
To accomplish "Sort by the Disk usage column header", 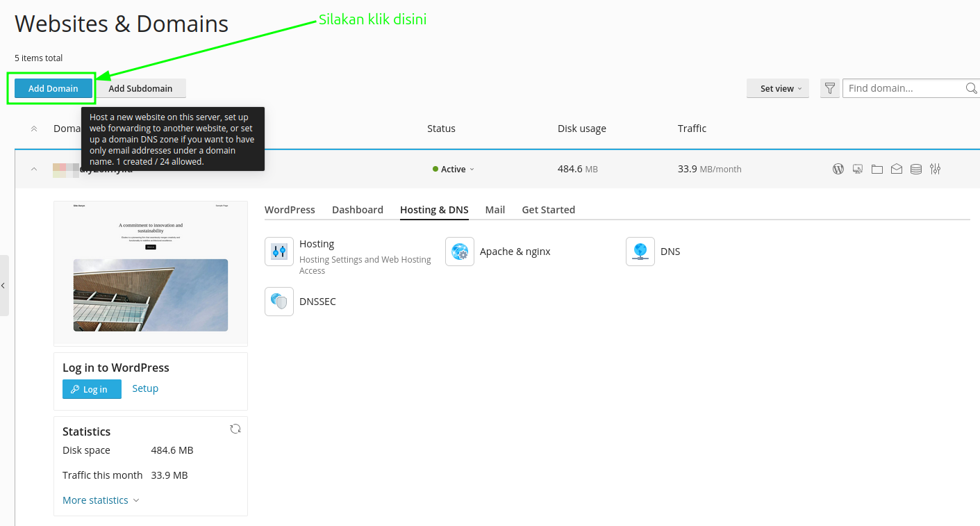I will pyautogui.click(x=582, y=129).
